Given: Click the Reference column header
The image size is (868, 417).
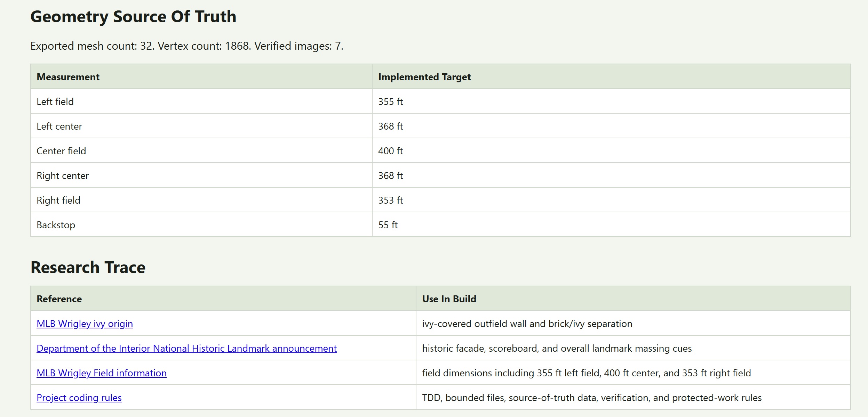Looking at the screenshot, I should point(223,299).
